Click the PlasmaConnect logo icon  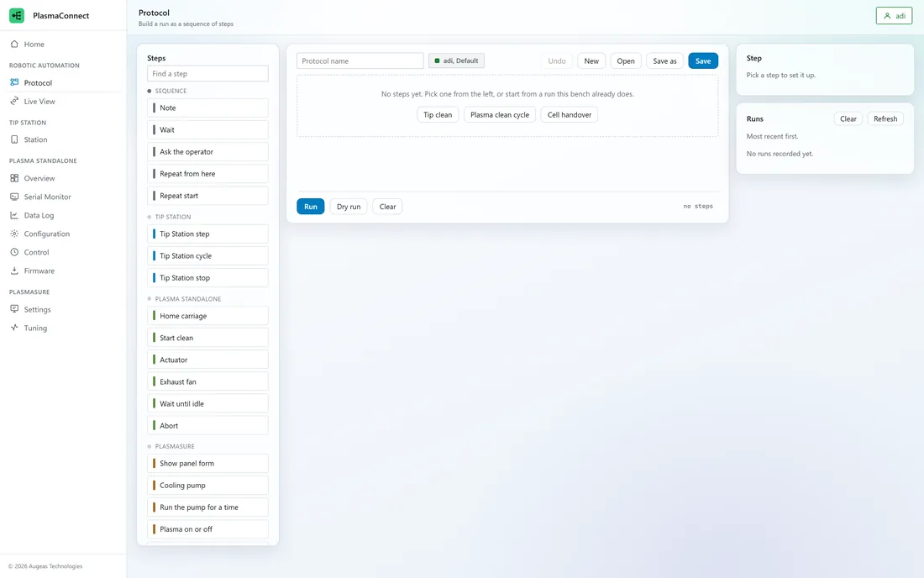click(17, 16)
